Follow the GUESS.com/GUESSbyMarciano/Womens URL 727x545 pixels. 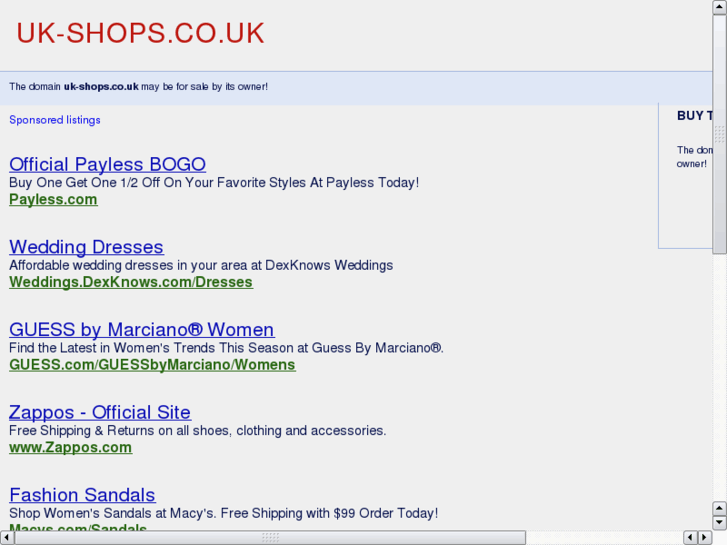[153, 365]
